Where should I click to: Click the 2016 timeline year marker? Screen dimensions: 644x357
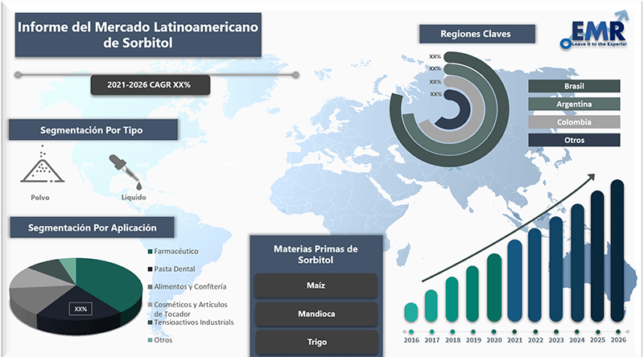coord(411,330)
